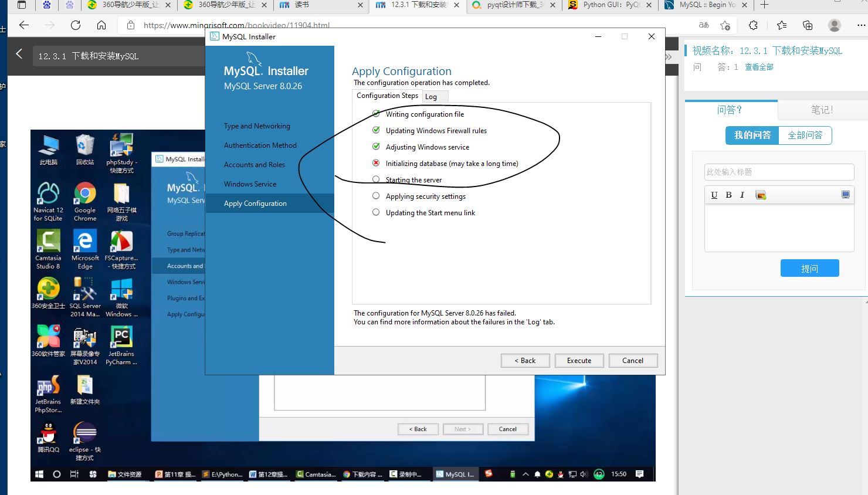Screen dimensions: 868x495
Task: Select the Configuration Steps tab
Action: [x=387, y=96]
